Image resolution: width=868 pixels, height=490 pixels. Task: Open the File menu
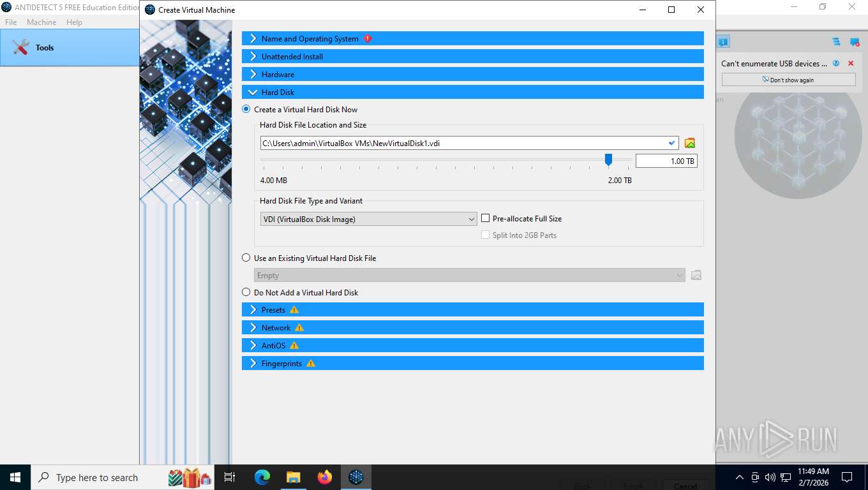tap(11, 22)
